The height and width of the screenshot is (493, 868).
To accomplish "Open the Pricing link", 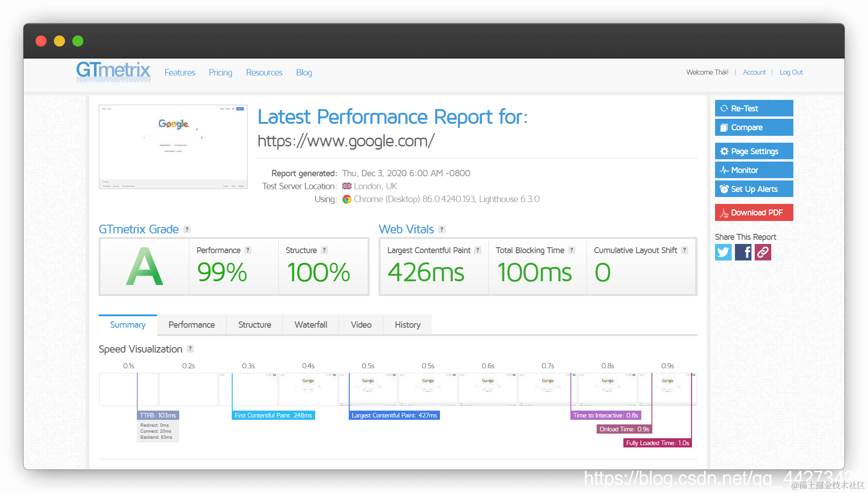I will click(x=220, y=72).
